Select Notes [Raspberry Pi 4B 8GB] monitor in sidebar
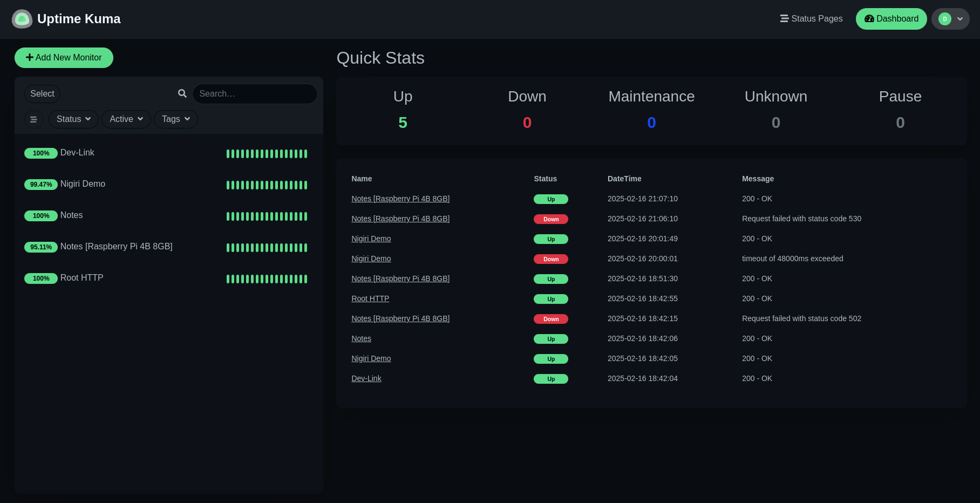 click(x=169, y=247)
